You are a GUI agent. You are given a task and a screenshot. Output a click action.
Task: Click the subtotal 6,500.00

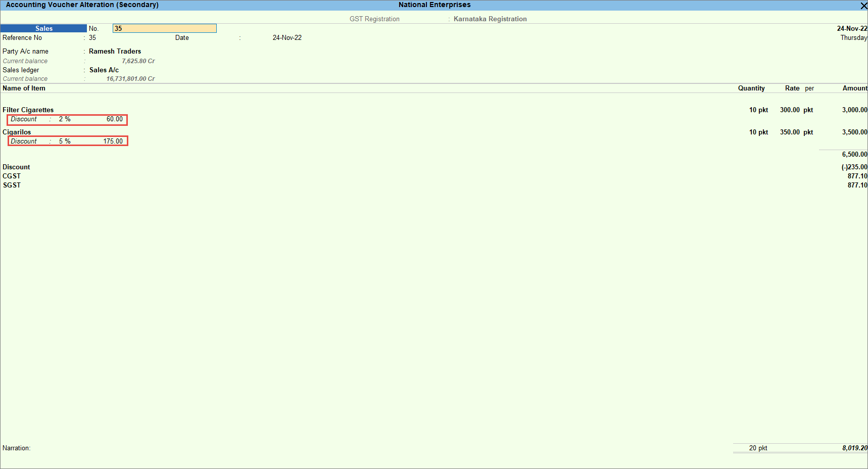854,155
